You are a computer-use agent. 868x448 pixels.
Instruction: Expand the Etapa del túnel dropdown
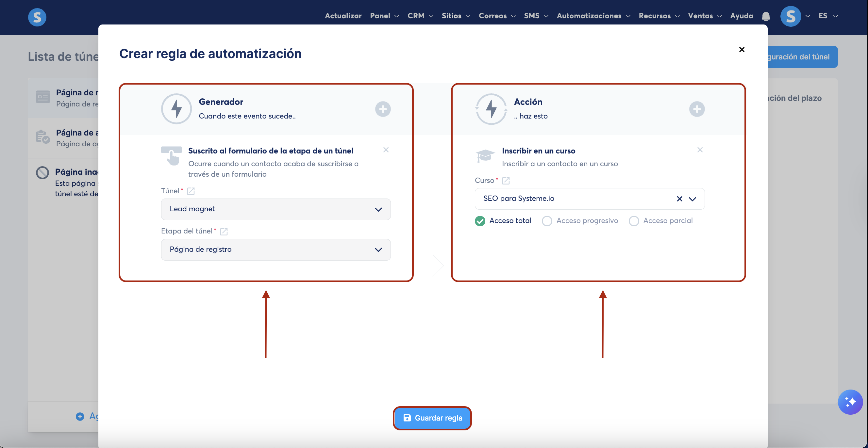[275, 250]
